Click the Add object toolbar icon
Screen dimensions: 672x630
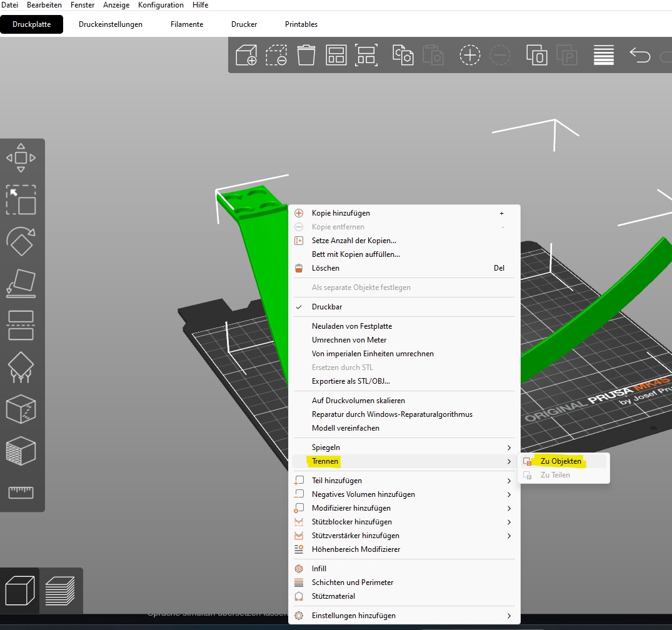(x=246, y=55)
